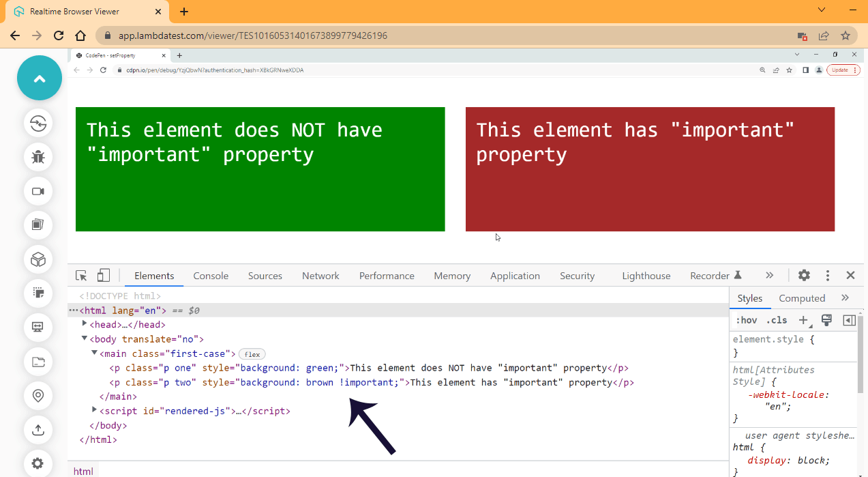Select the location/geolocation tool
The width and height of the screenshot is (868, 477).
coord(39,396)
